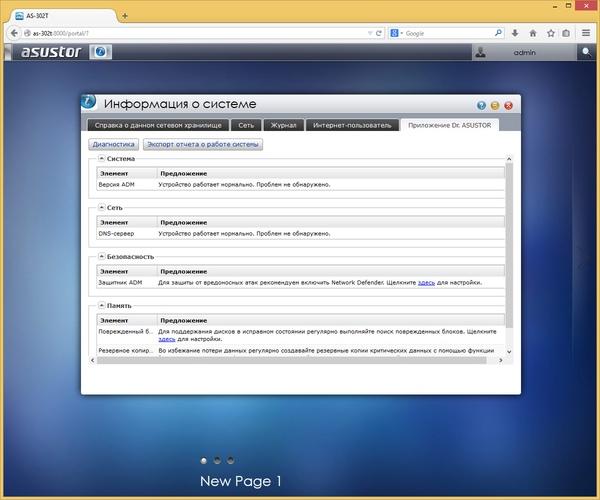This screenshot has height=500, width=600.
Task: Open the Firefox hamburger menu
Action: [x=585, y=33]
